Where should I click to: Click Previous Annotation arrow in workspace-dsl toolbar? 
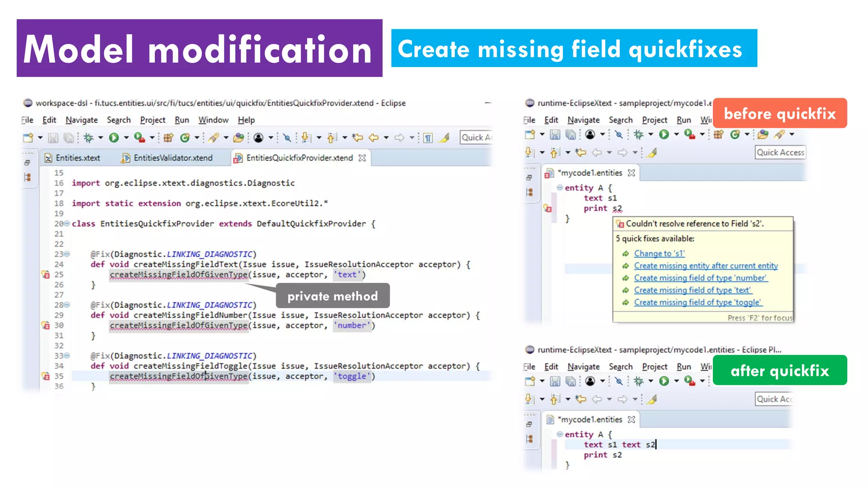pos(332,138)
